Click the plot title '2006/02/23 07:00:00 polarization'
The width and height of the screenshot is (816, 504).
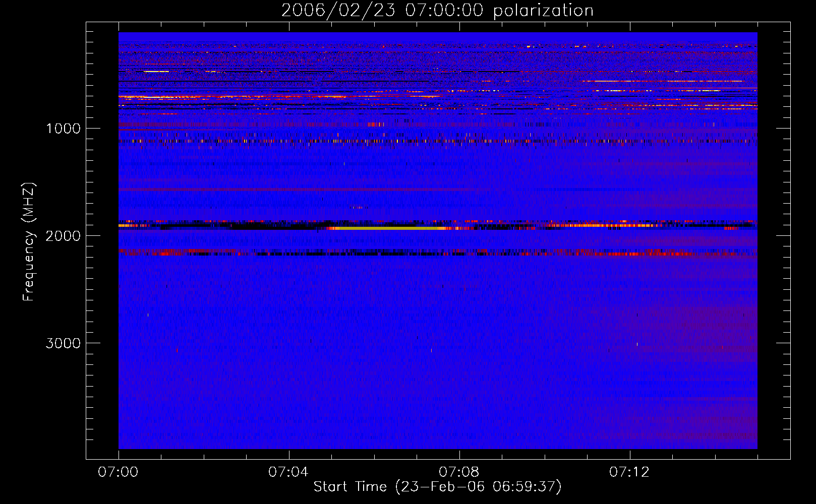pyautogui.click(x=437, y=10)
